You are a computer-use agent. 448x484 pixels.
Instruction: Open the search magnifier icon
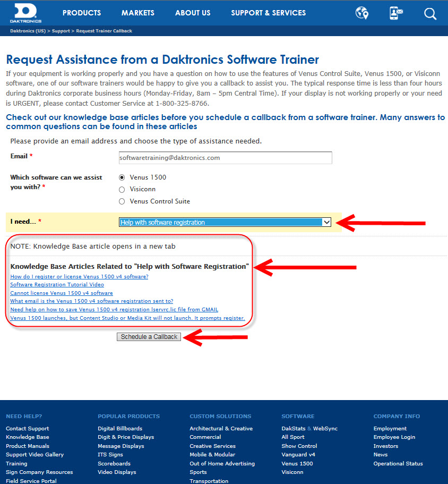click(x=430, y=13)
